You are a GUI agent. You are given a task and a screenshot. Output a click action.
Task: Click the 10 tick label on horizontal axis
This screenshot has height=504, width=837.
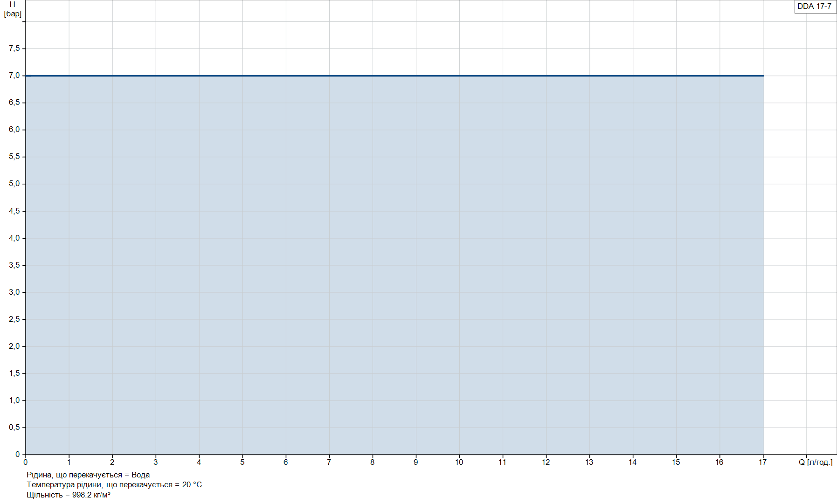tap(459, 462)
